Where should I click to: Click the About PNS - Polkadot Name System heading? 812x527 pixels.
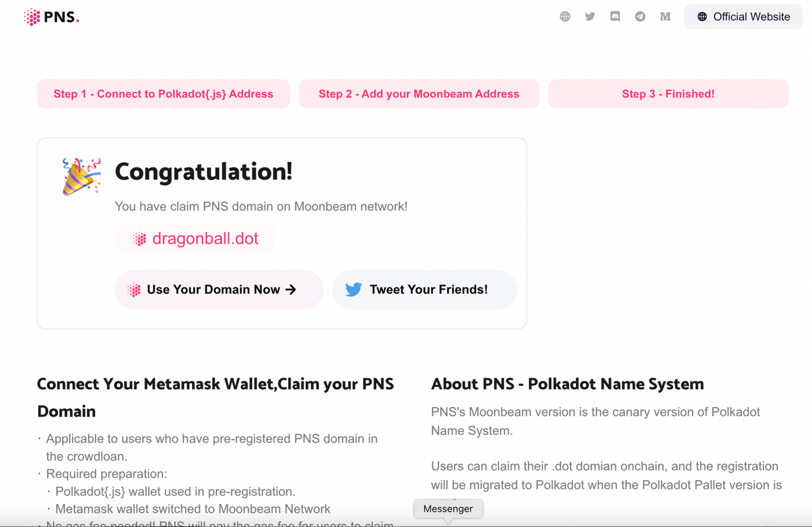(567, 384)
